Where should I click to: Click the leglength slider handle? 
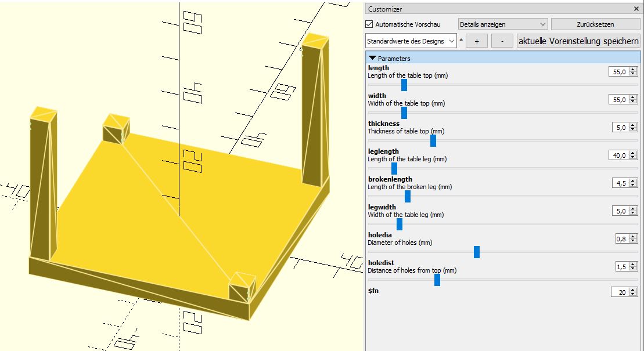(394, 168)
